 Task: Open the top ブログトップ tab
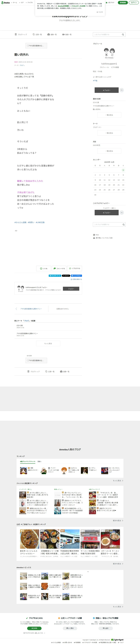click(21, 35)
